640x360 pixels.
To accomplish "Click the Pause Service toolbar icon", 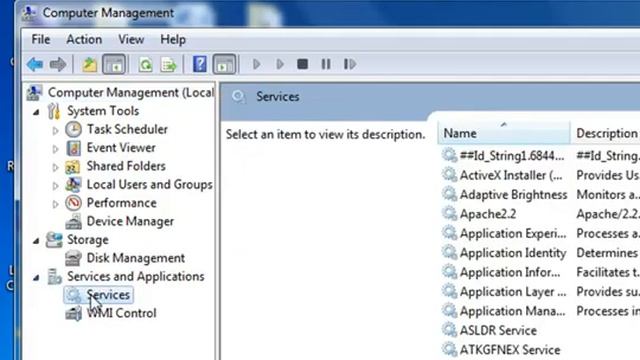I will point(326,64).
